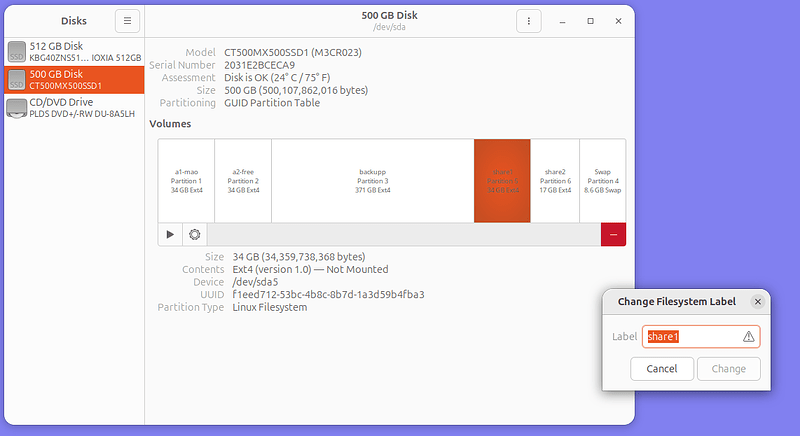Image resolution: width=800 pixels, height=436 pixels.
Task: Click the GUID Partition Table text
Action: pos(272,103)
